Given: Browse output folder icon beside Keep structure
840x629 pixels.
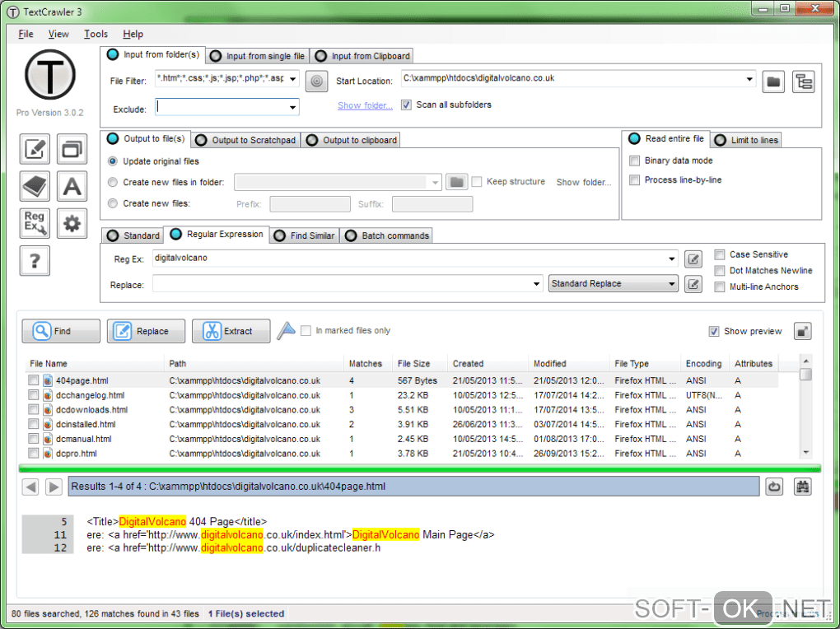Looking at the screenshot, I should [456, 182].
